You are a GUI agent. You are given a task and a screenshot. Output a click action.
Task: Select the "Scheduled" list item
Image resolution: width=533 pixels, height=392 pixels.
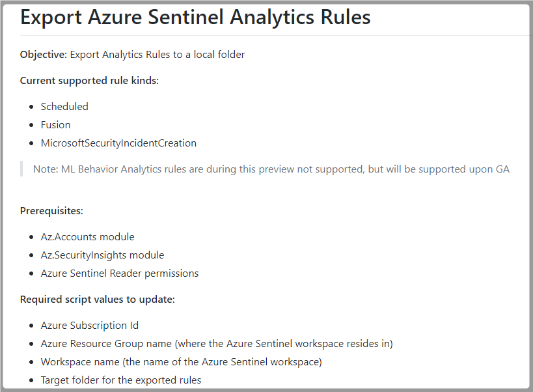point(64,107)
